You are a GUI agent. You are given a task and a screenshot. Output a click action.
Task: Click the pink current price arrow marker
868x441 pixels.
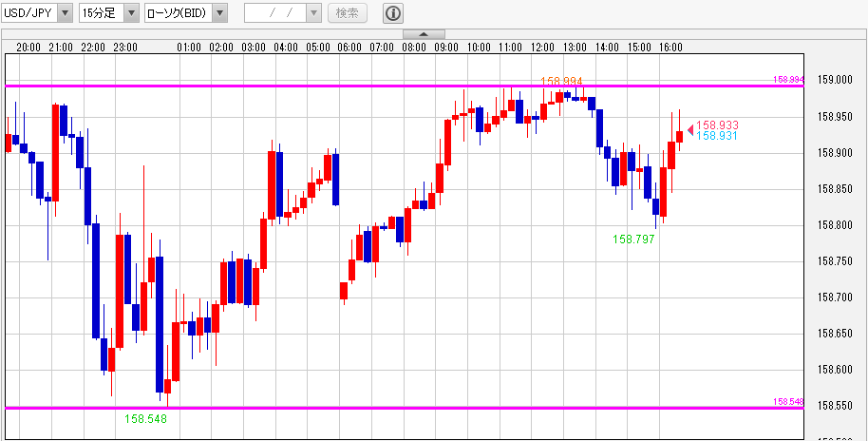(x=690, y=129)
